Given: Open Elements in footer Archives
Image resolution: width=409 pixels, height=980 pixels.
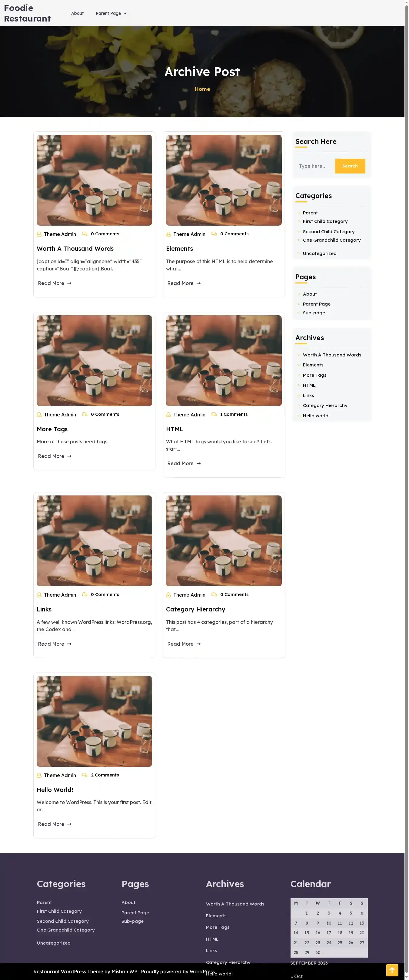Looking at the screenshot, I should point(216,915).
